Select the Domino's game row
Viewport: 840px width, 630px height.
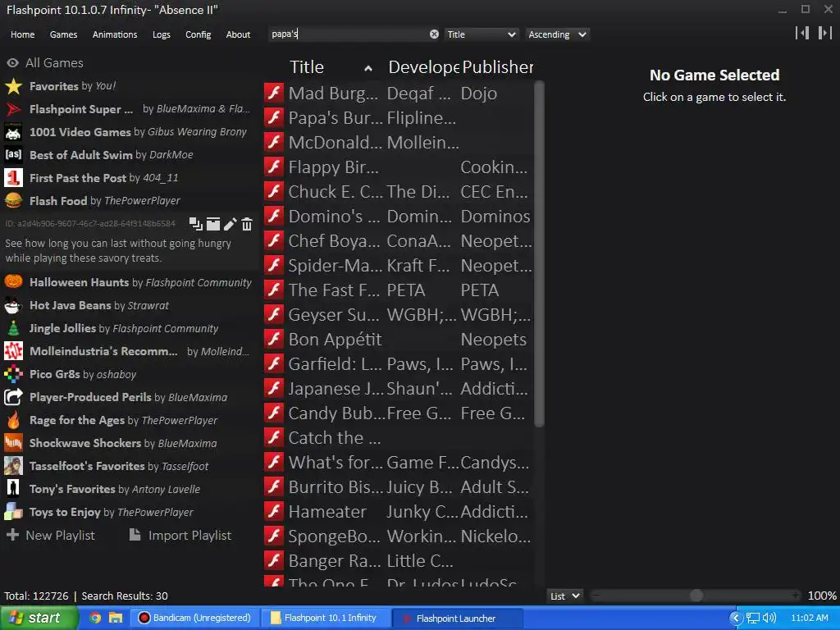[399, 216]
